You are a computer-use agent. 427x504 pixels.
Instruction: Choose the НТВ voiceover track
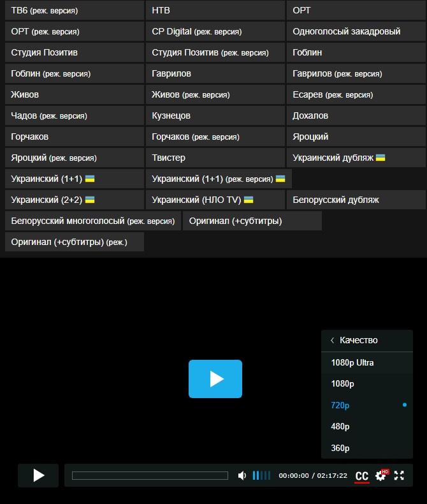(x=215, y=10)
